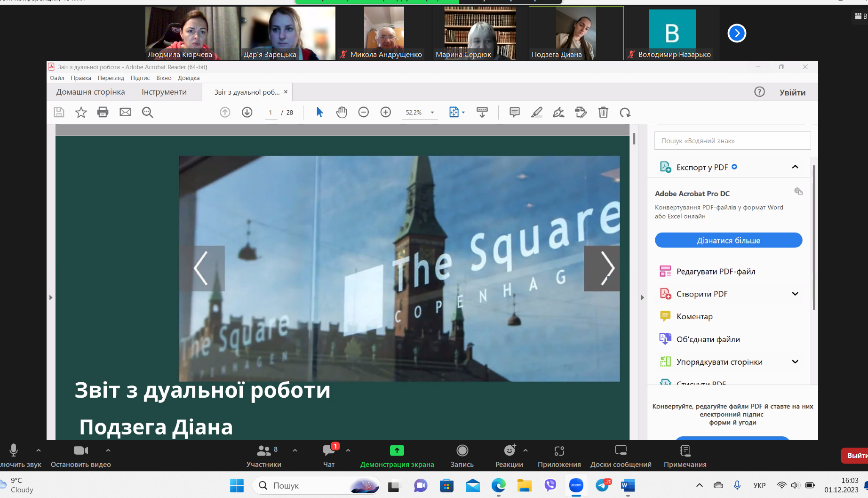Click the zoom in plus icon
The width and height of the screenshot is (868, 498).
click(386, 112)
